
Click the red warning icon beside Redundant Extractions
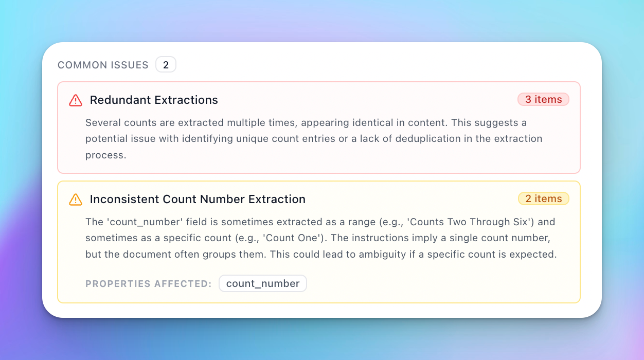click(76, 100)
